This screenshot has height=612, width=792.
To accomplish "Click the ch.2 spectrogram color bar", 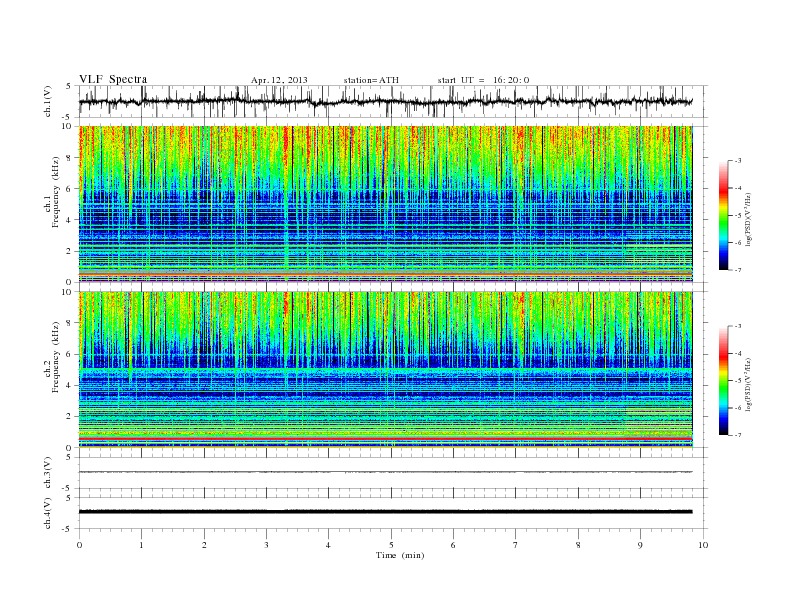I will (723, 381).
